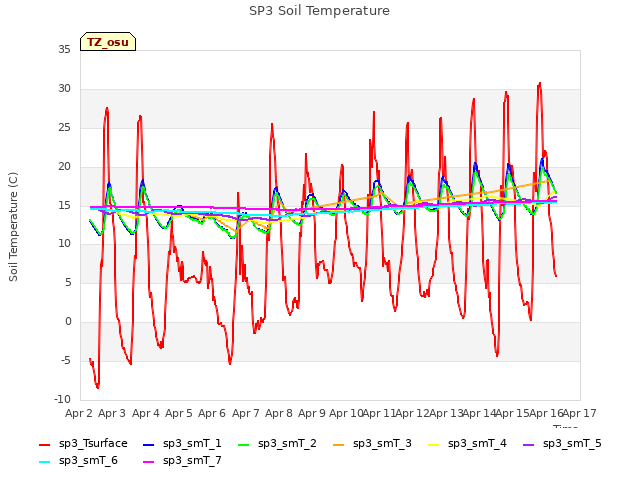Click the green sp3_smT_2 legend swatch
640x480 pixels.
[x=244, y=444]
